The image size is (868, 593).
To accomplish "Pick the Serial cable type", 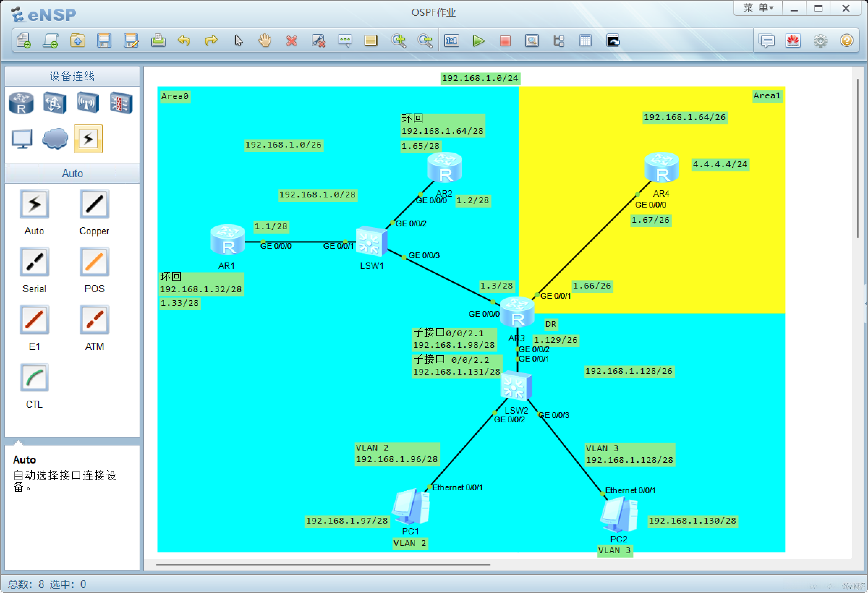I will click(x=34, y=262).
